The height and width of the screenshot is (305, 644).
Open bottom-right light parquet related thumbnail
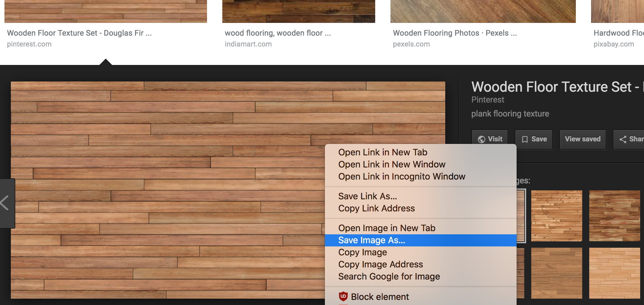tap(615, 273)
